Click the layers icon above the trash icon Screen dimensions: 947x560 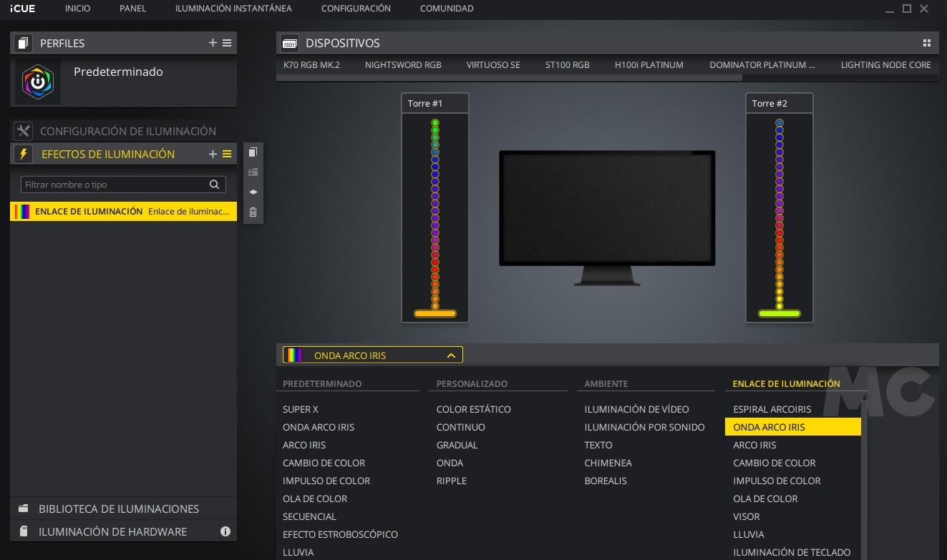pos(253,192)
